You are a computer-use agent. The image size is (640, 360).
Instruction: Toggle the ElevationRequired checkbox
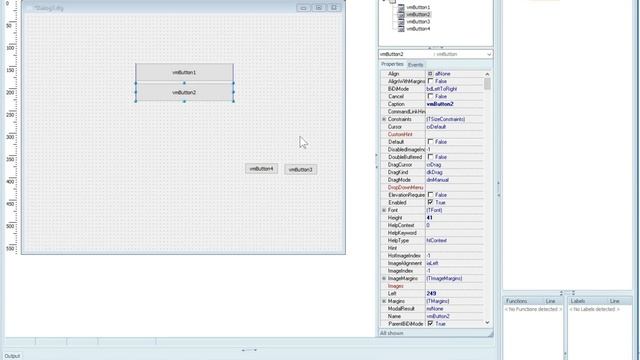(430, 195)
